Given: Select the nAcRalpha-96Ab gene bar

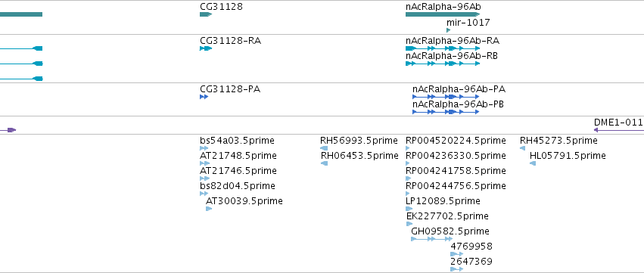Looking at the screenshot, I should (x=443, y=14).
